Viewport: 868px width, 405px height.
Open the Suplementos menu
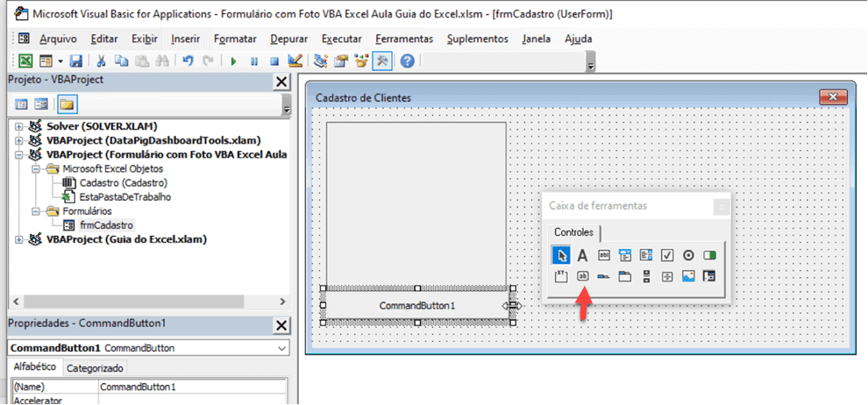coord(478,39)
